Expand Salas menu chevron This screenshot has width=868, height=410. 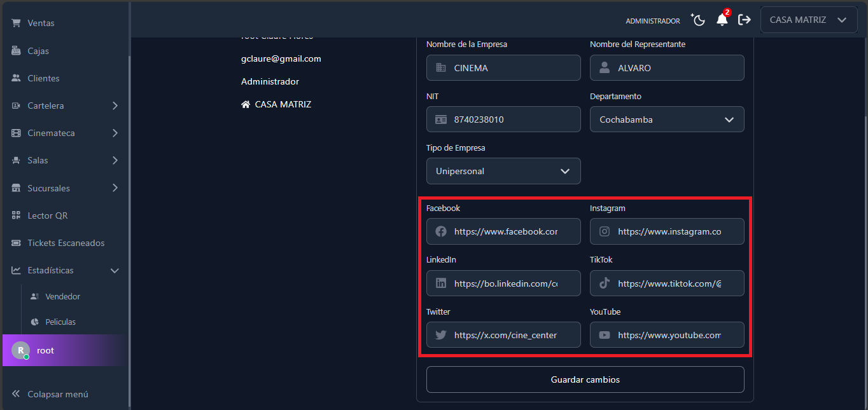(115, 160)
